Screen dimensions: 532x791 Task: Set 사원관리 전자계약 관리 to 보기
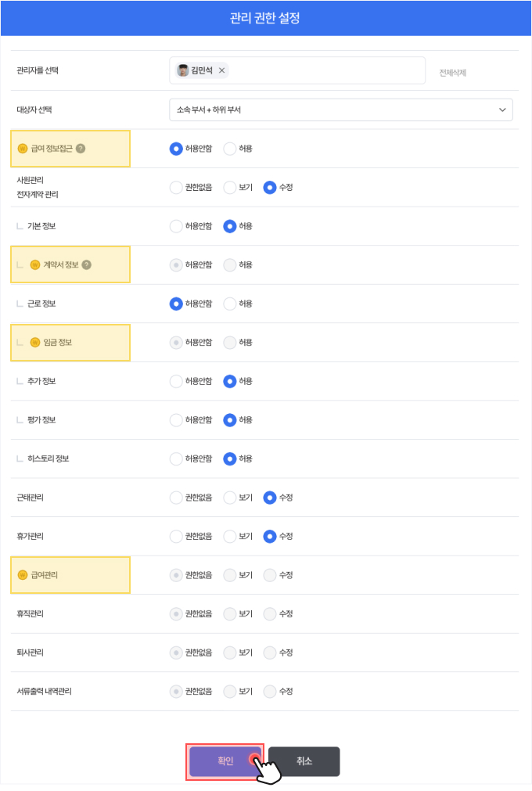coord(230,188)
